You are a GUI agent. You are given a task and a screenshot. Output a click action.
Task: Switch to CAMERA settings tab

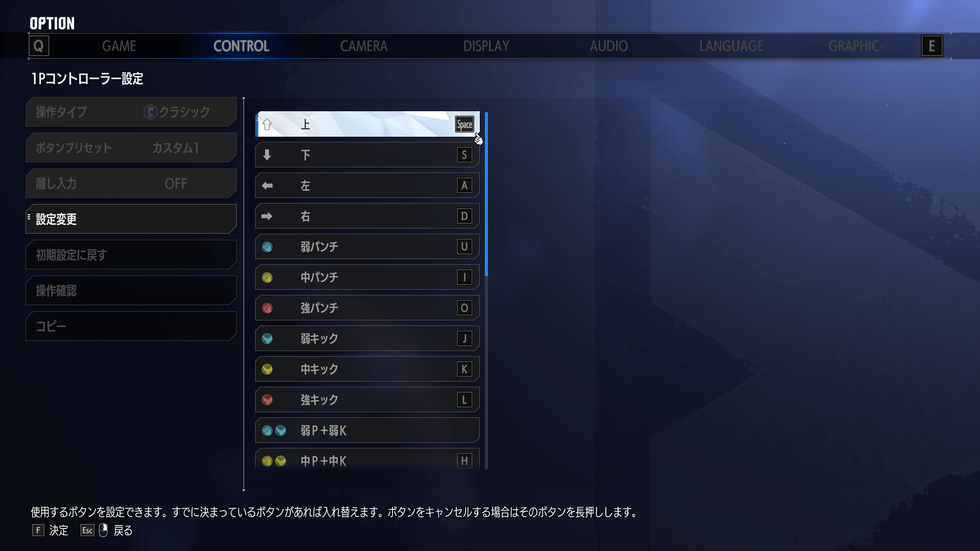(363, 46)
